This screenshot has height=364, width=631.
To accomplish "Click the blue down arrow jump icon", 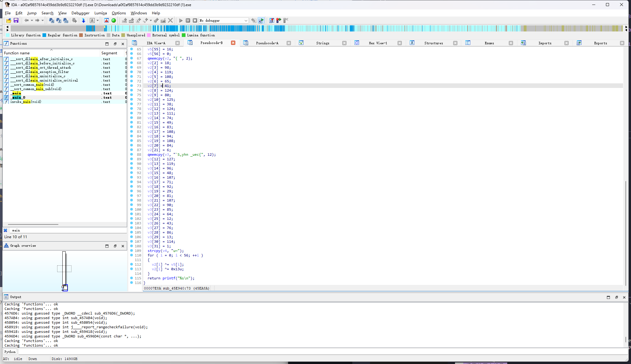I will (x=83, y=20).
